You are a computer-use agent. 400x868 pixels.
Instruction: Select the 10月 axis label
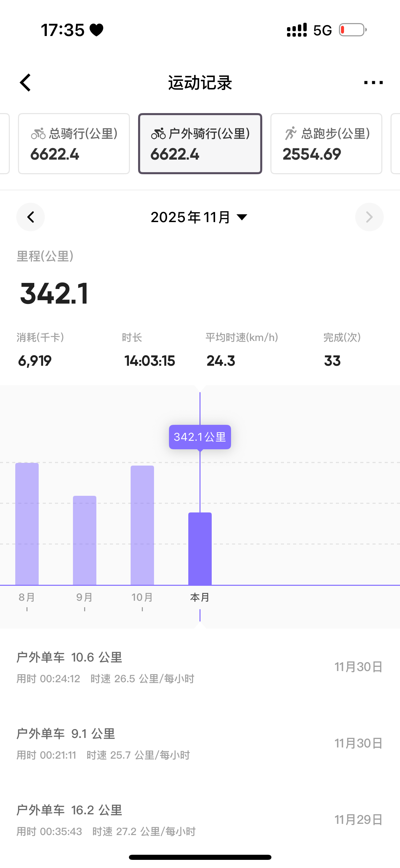pyautogui.click(x=142, y=597)
